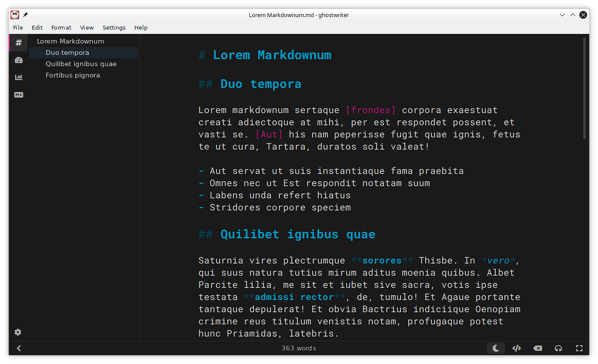
Task: Open the Format menu
Action: [61, 27]
